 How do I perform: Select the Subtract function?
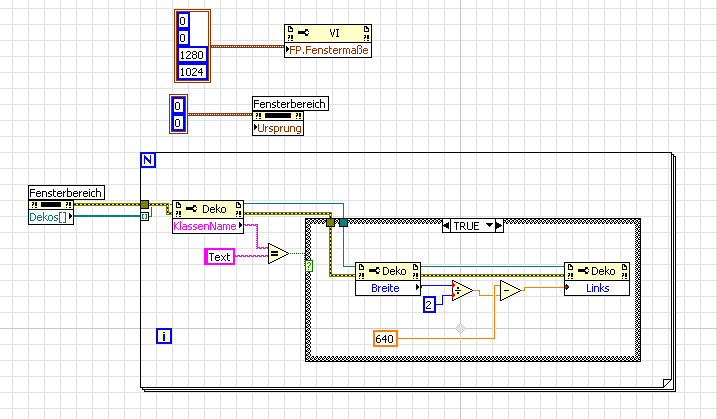(510, 291)
